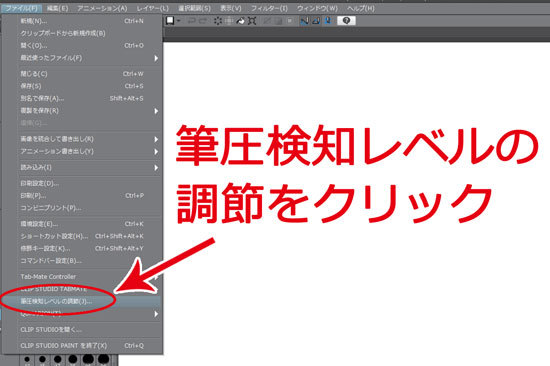Open the 編集(E) menu

click(58, 8)
